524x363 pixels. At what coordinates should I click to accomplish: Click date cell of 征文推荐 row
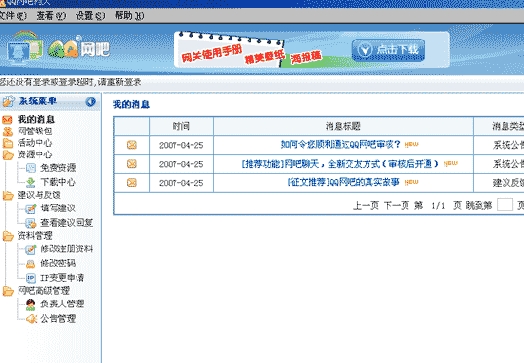point(181,183)
